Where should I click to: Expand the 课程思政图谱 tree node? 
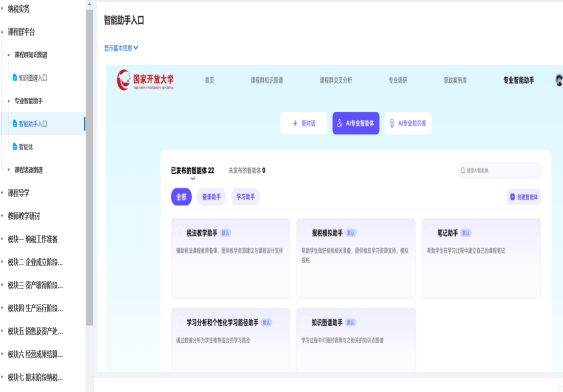(9, 170)
